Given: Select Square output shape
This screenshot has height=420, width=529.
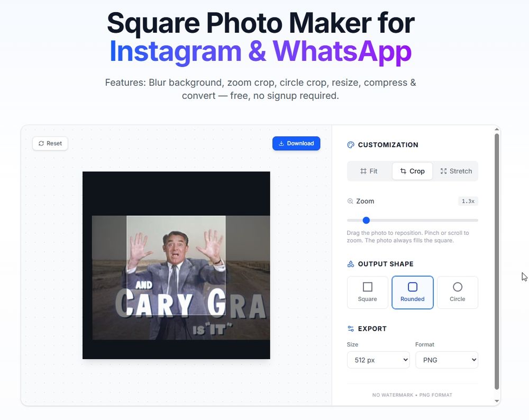Looking at the screenshot, I should point(368,292).
